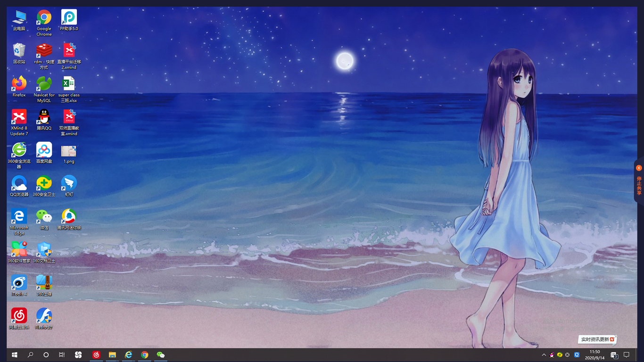Open the Action Center notifications
The width and height of the screenshot is (644, 362).
tap(627, 354)
